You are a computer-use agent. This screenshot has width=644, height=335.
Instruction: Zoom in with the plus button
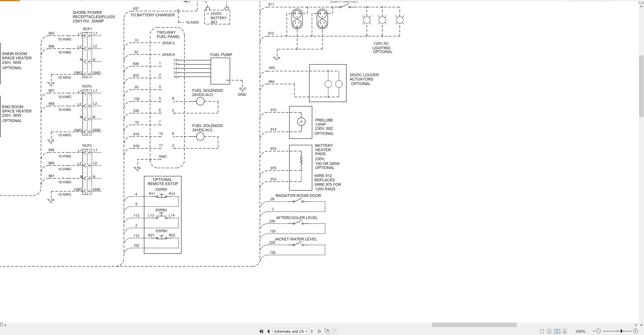click(635, 331)
